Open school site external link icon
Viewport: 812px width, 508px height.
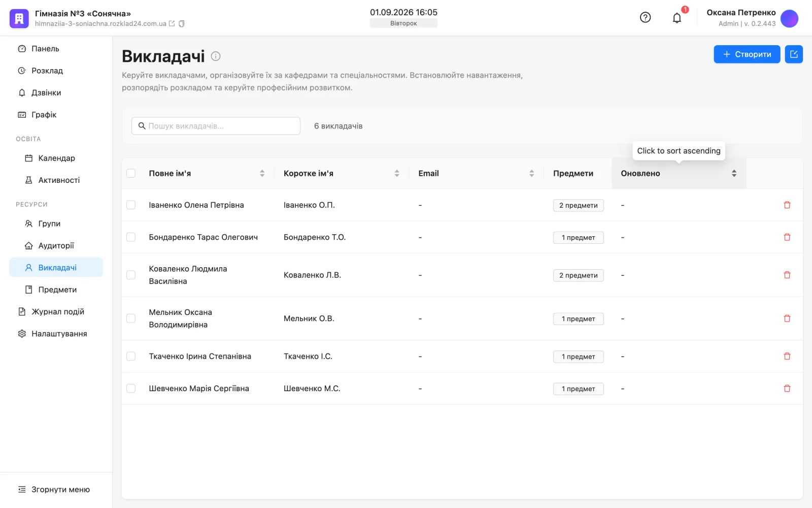tap(172, 24)
